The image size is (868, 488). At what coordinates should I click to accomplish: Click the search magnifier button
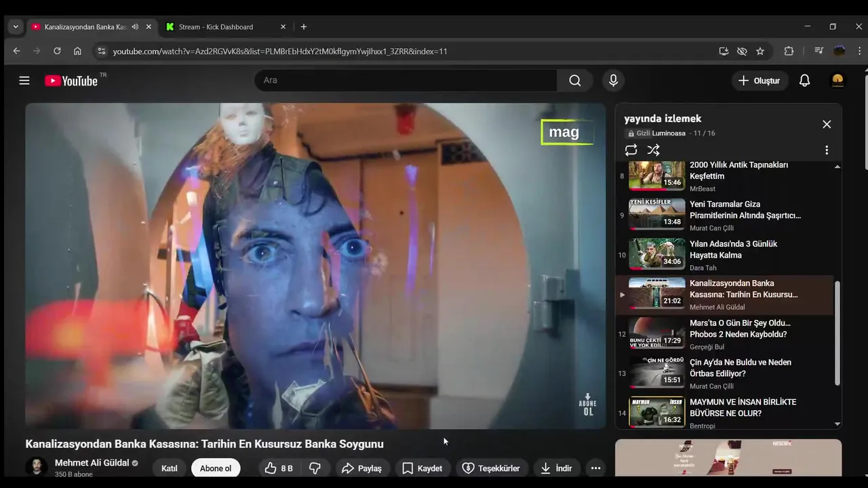[575, 81]
